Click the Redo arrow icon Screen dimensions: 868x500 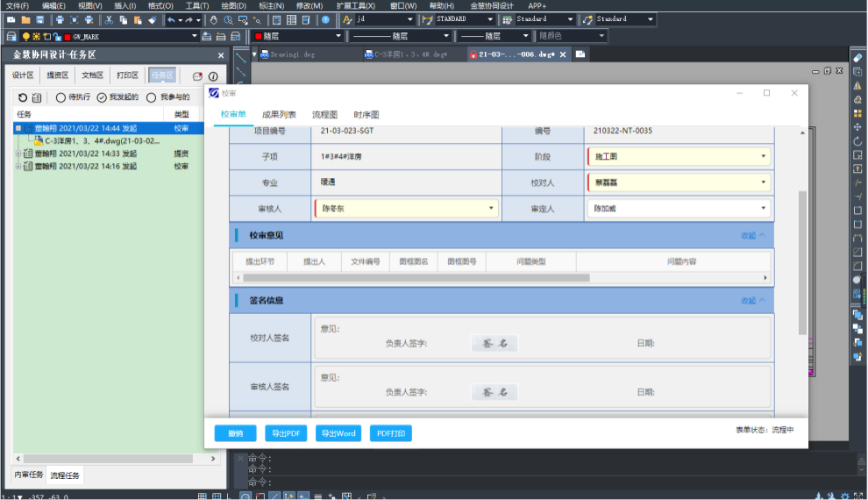(x=189, y=20)
